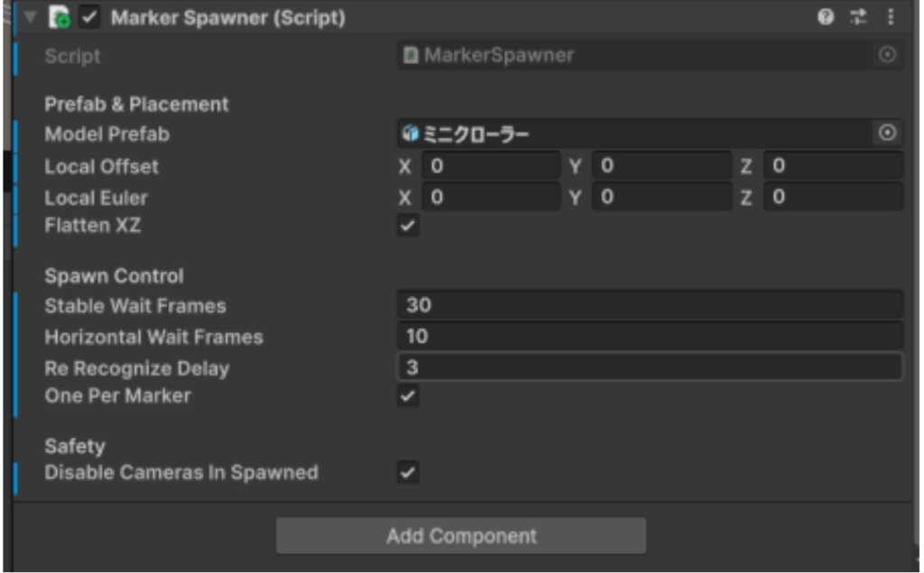Click the prefab cube icon in Model Prefab
The image size is (924, 573).
point(411,134)
